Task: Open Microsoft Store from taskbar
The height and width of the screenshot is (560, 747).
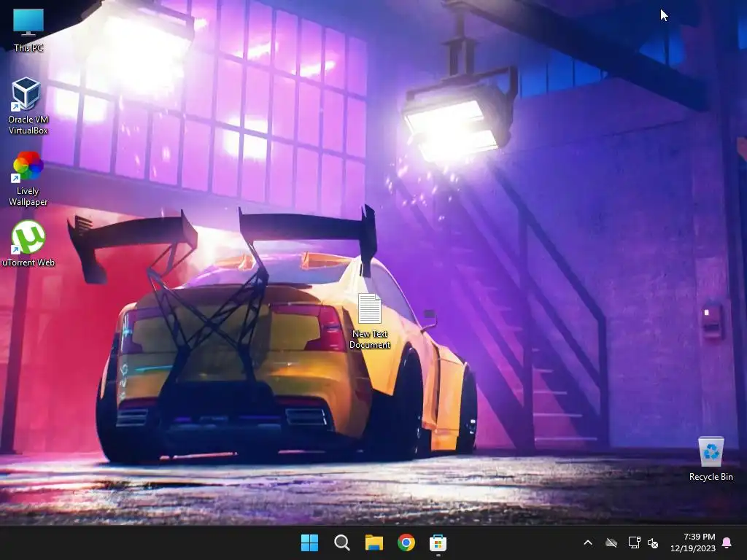Action: pyautogui.click(x=438, y=542)
